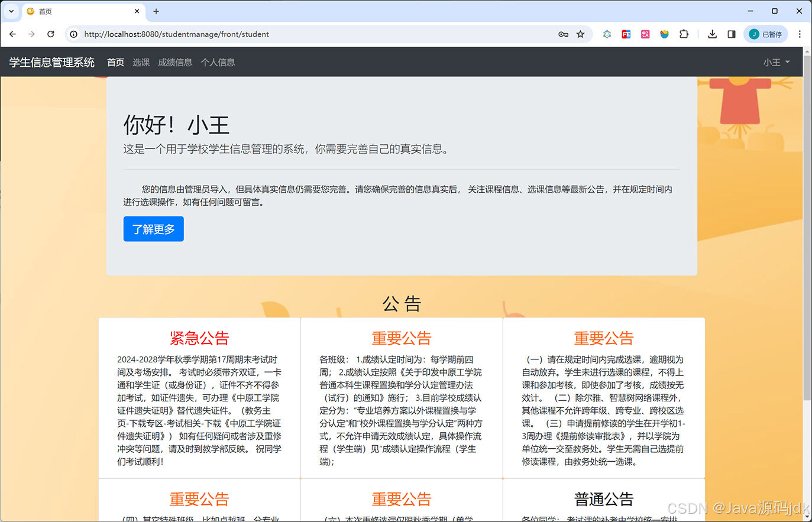This screenshot has width=812, height=522.
Task: Click the 重要公告 title about 完成选课
Action: click(x=604, y=338)
